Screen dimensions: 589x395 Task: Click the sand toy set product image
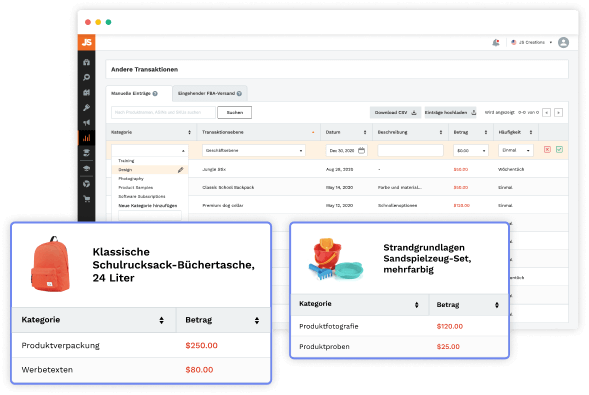[x=336, y=259]
